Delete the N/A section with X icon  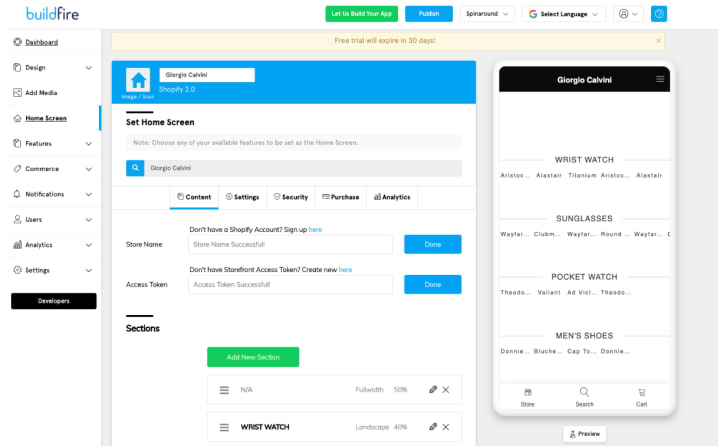click(x=446, y=390)
